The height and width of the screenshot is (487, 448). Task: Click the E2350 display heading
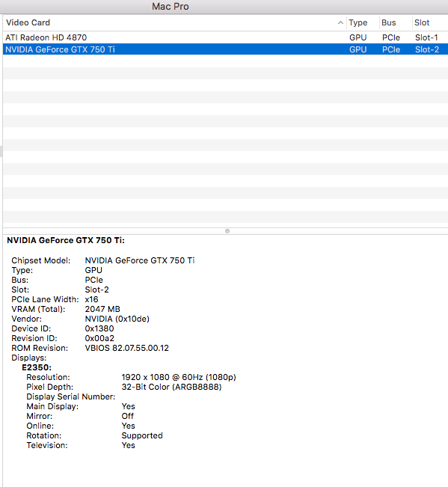(37, 367)
